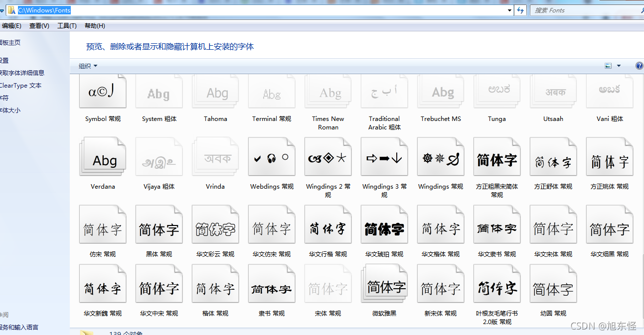Open the control panel home link
Screen dimensions: 644x335
click(10, 43)
